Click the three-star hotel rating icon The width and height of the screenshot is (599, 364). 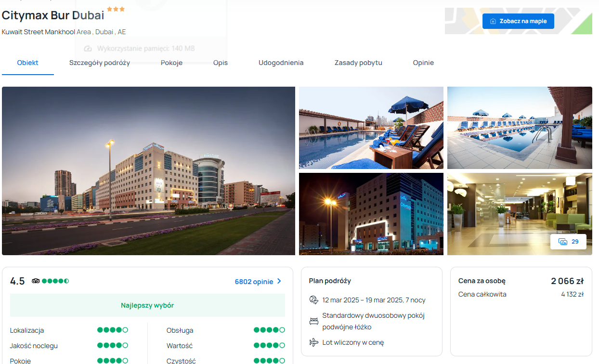pos(116,9)
